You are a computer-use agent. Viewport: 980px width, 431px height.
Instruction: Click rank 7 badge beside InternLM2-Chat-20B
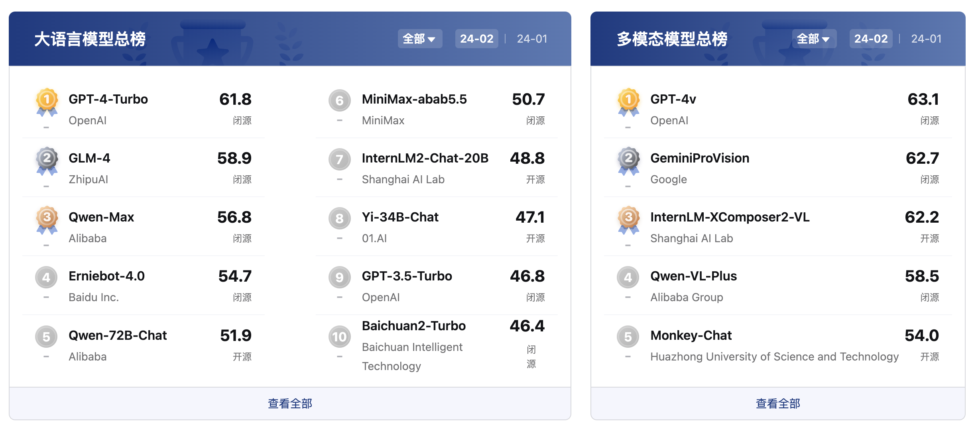(x=340, y=159)
